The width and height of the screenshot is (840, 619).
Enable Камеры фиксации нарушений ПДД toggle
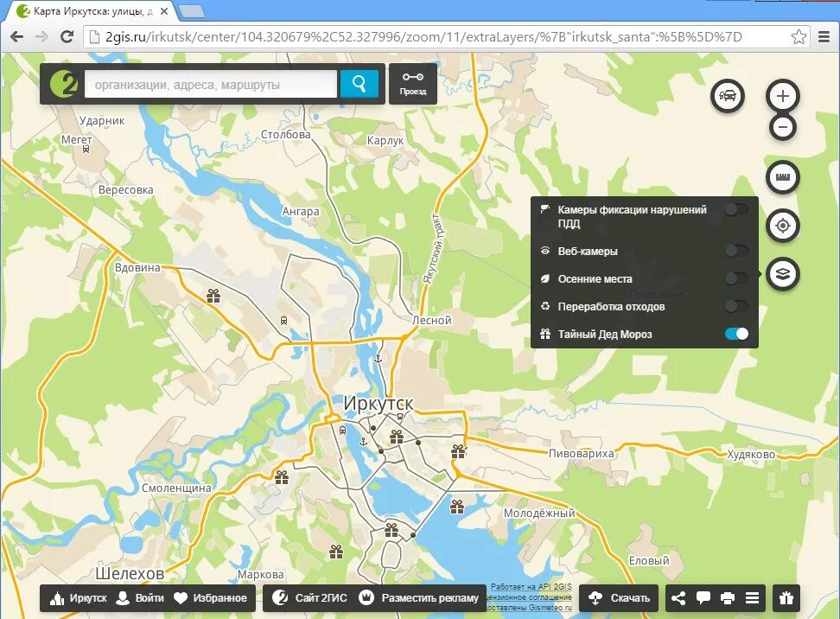point(736,209)
